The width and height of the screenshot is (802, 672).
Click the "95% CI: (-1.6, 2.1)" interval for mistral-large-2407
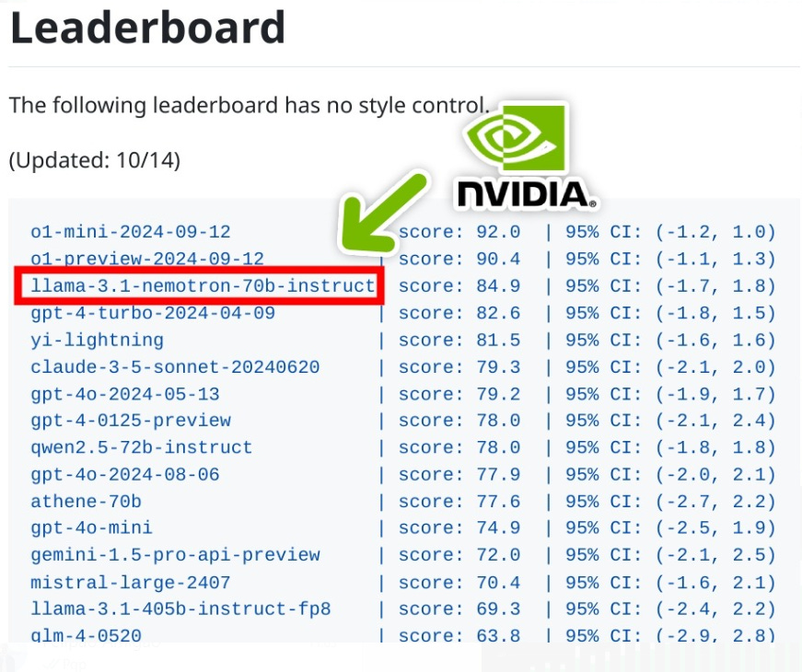670,583
